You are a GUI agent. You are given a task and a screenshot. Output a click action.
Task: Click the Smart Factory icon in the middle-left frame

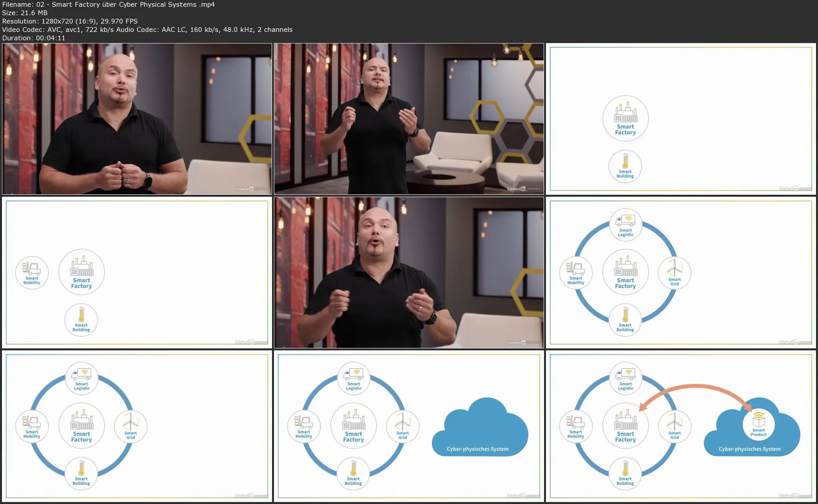81,272
